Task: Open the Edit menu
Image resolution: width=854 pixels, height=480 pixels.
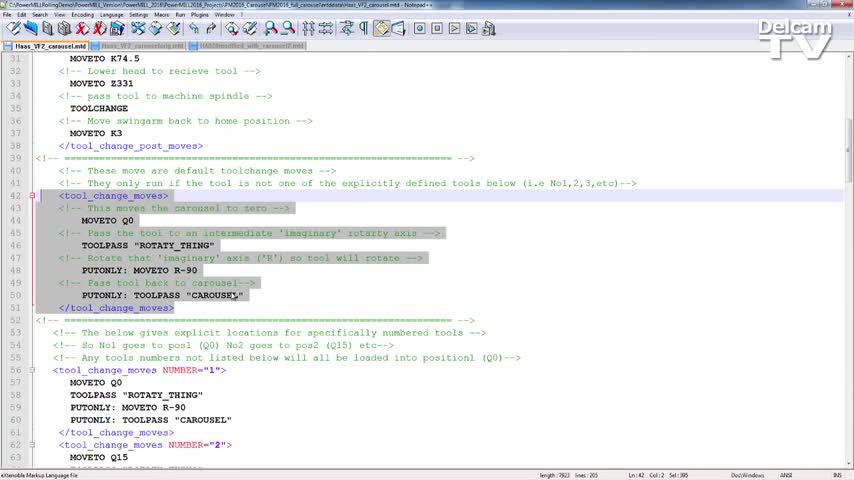Action: pyautogui.click(x=22, y=15)
